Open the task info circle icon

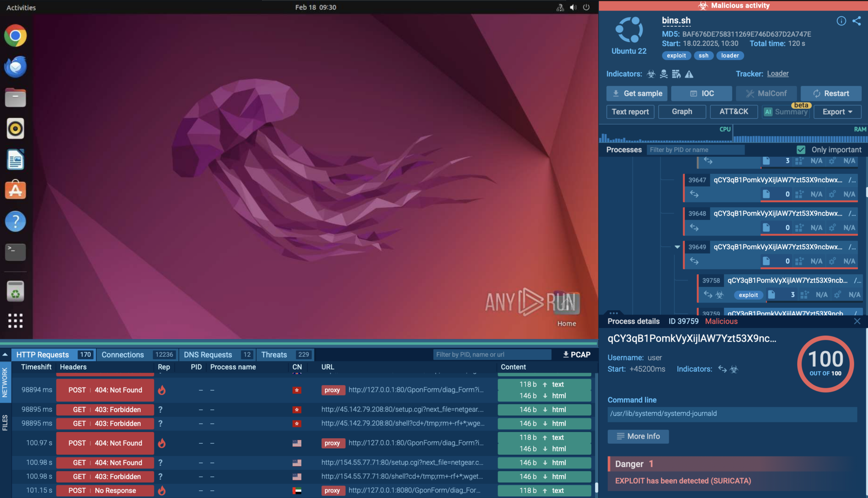pyautogui.click(x=841, y=21)
